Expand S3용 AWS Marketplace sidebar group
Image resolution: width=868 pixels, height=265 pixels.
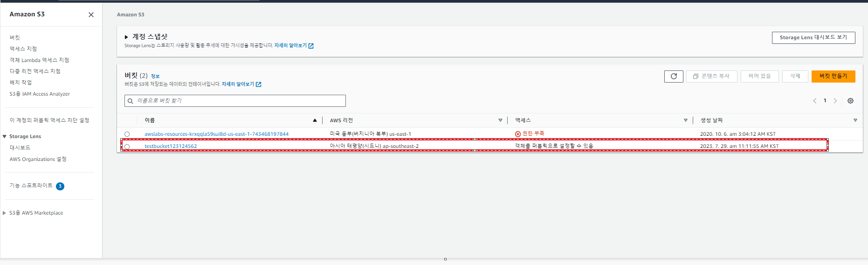pyautogui.click(x=5, y=213)
